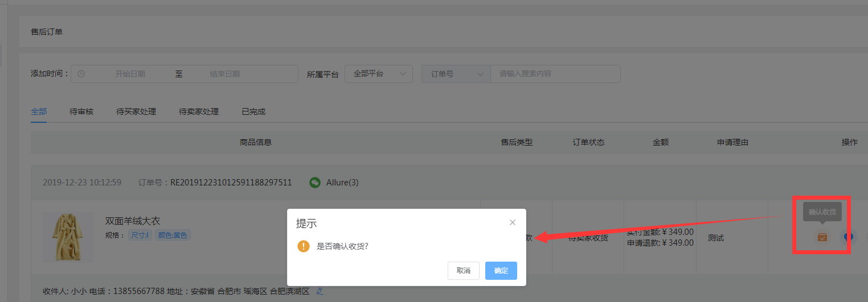The height and width of the screenshot is (302, 868).
Task: Click the 取消 button in the dialog
Action: [464, 271]
